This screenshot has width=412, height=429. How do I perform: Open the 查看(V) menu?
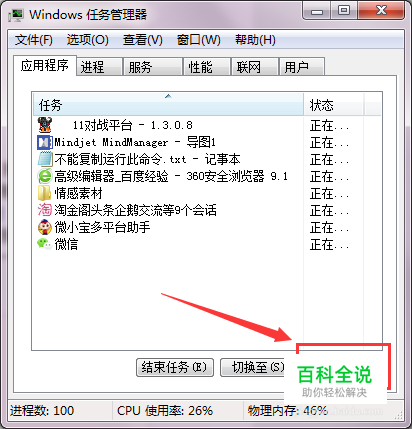click(143, 40)
